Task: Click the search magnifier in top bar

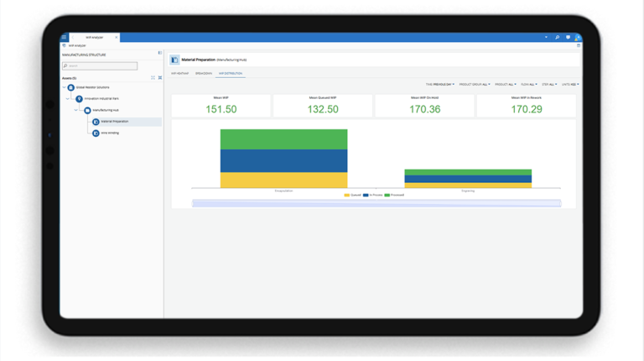Action: click(557, 38)
